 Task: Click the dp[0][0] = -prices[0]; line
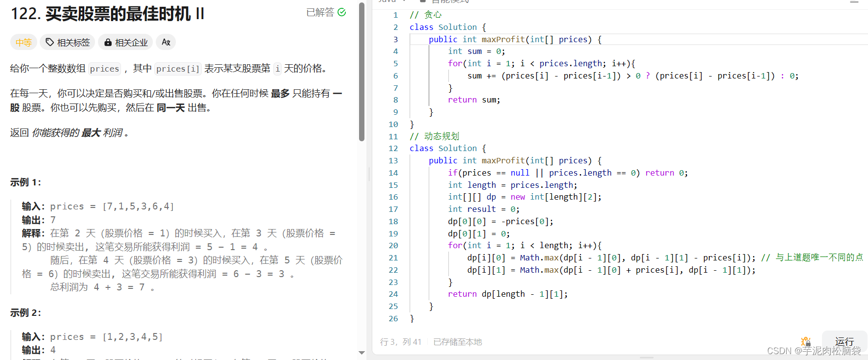tap(501, 222)
